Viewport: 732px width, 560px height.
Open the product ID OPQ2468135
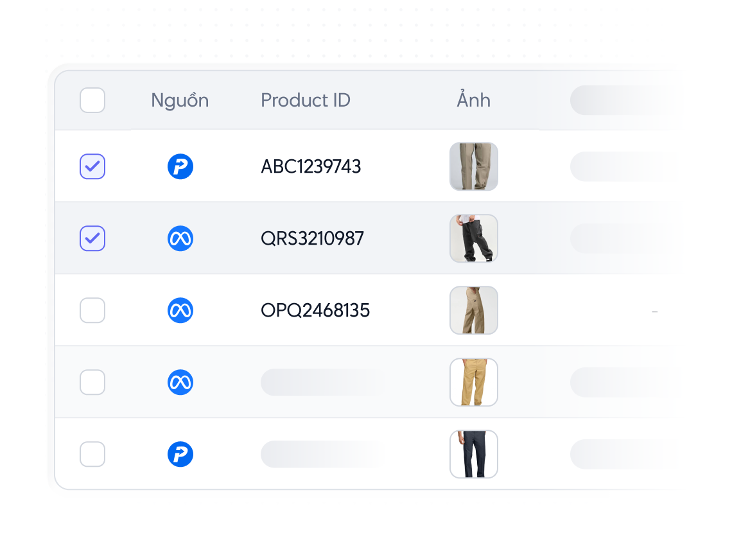tap(315, 310)
